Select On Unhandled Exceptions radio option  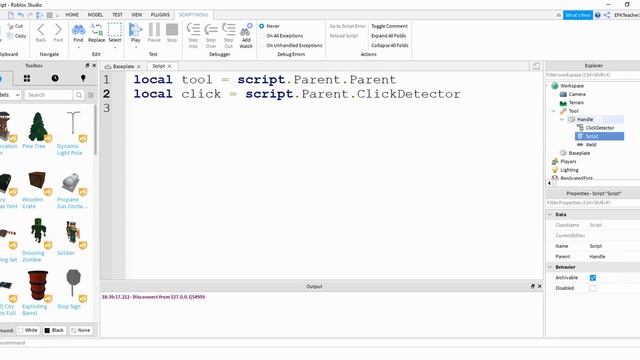tap(262, 46)
